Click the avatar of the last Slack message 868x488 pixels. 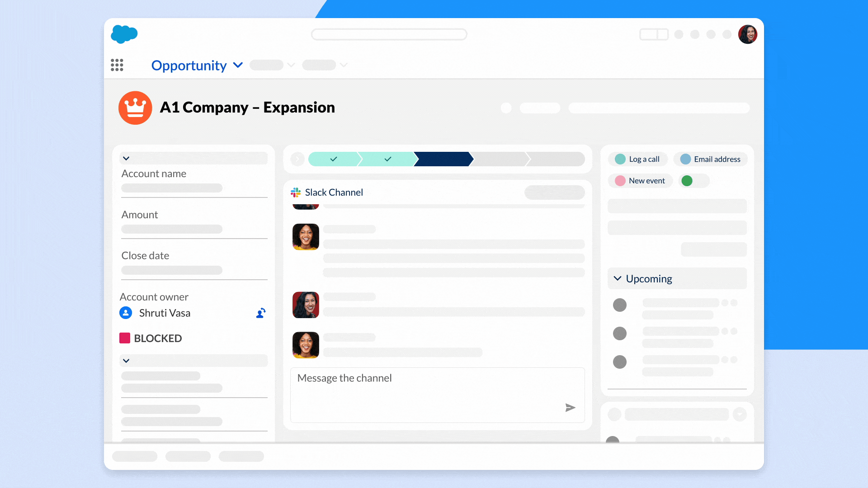coord(306,345)
